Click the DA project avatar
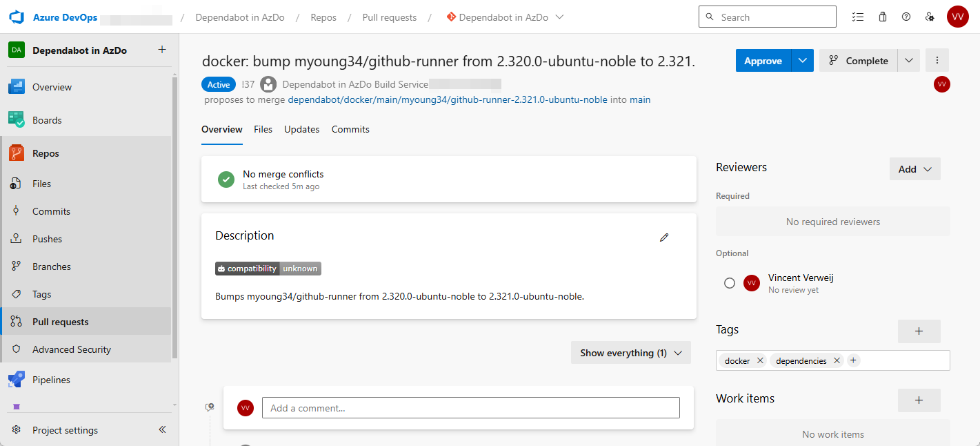 [17, 50]
